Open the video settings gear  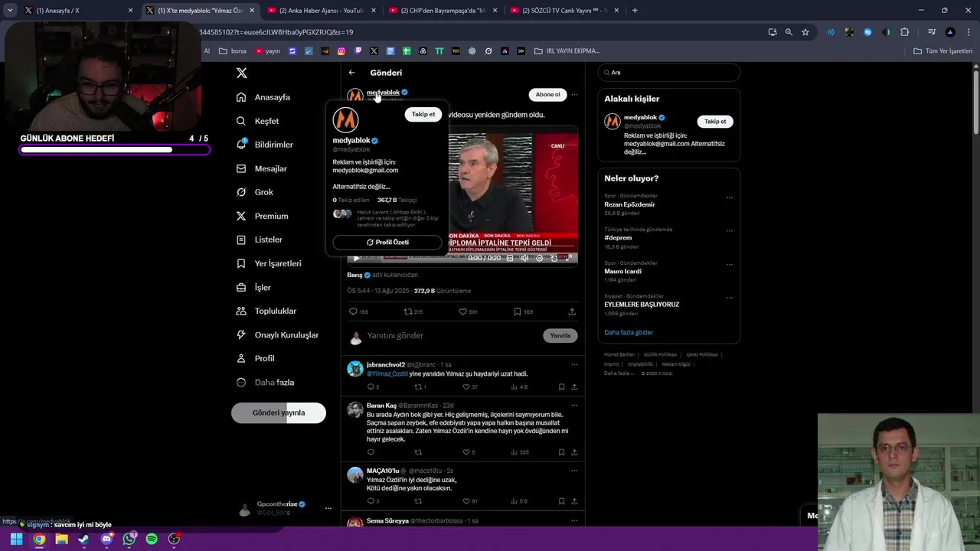point(539,258)
